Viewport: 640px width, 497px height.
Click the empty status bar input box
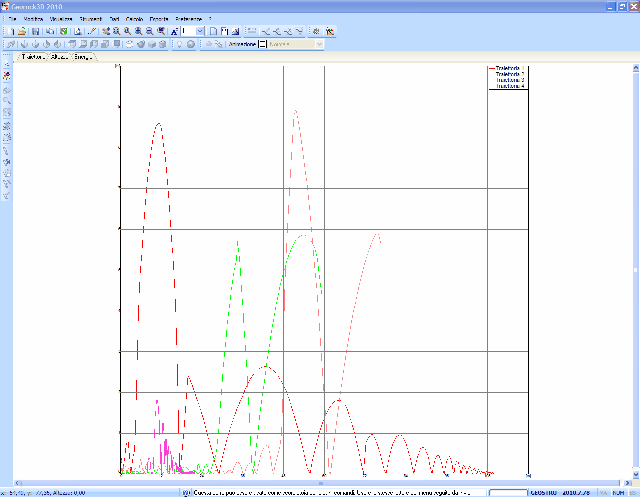(508, 493)
